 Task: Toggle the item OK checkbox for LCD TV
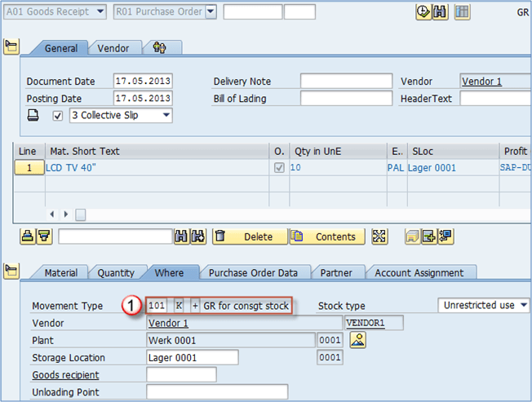pyautogui.click(x=280, y=168)
